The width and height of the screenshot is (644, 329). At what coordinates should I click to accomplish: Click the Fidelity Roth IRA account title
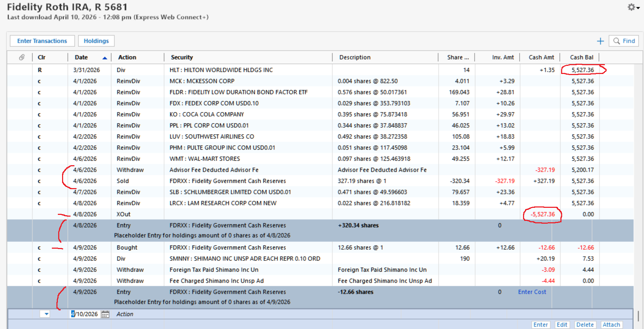point(67,7)
